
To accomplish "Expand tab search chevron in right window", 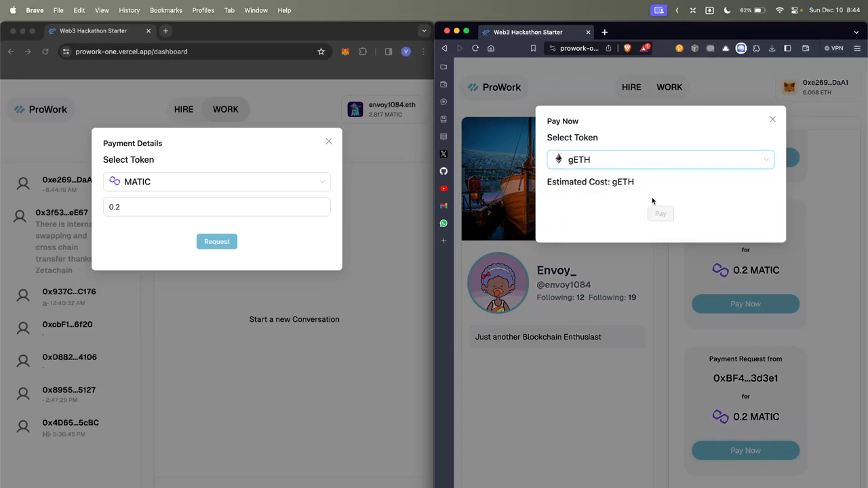I will click(x=856, y=32).
